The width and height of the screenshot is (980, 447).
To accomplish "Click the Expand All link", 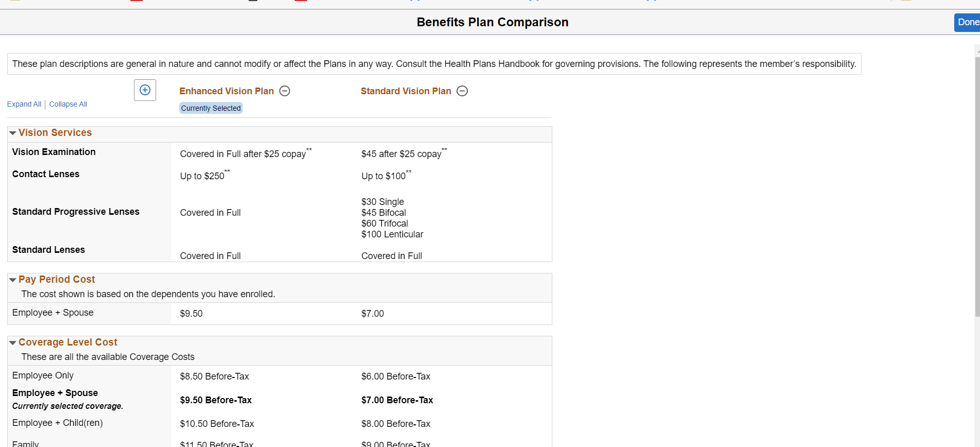I will 24,104.
